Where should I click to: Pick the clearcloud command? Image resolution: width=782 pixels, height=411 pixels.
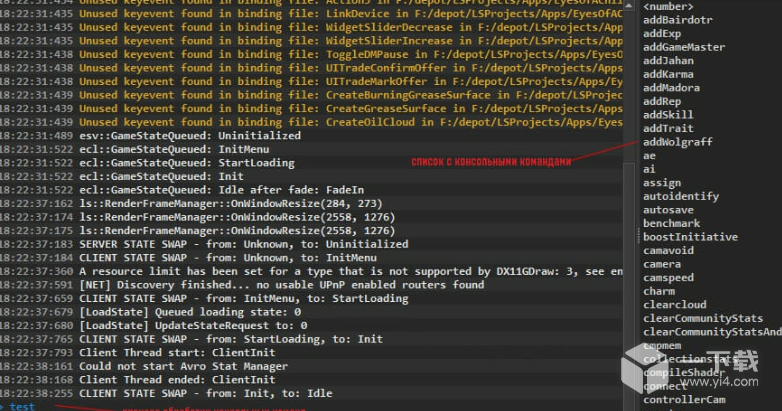[674, 305]
